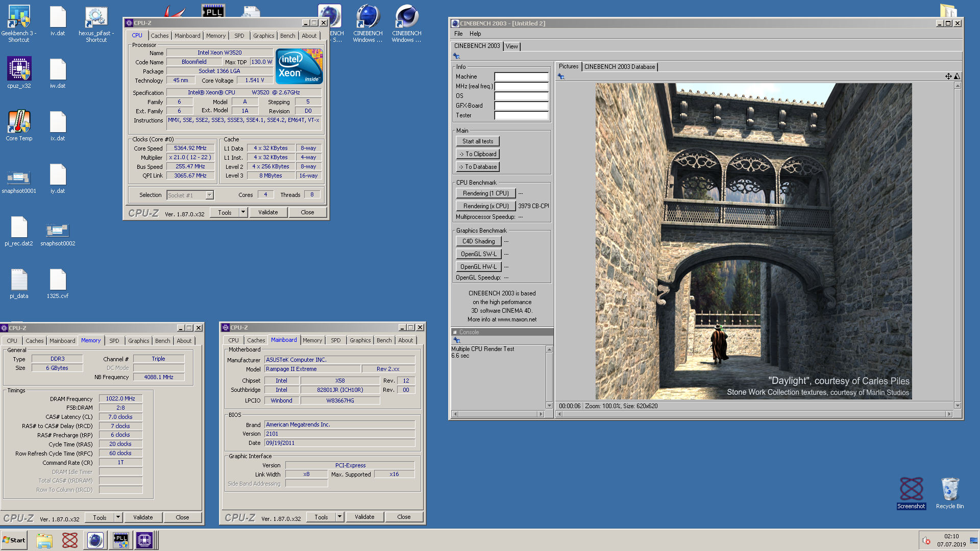Run Rendering (1 CPU) benchmark
Screen dimensions: 980x551
(486, 193)
